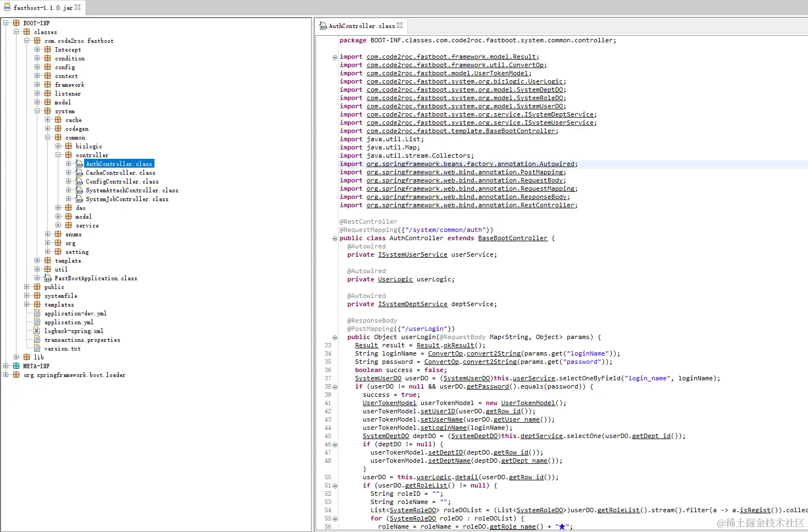Select the systemfile folder in the tree
Screen dimensions: 808x532
click(61, 296)
